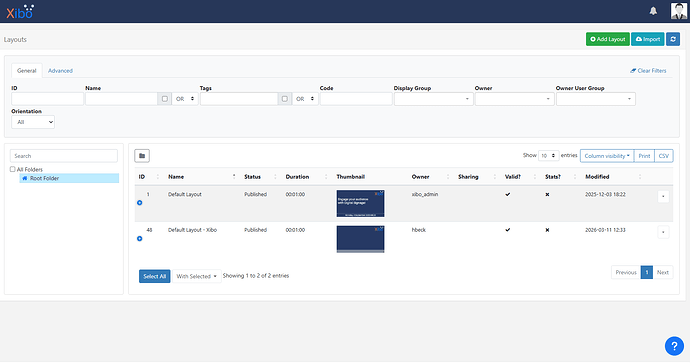Focus the ID filter input
The height and width of the screenshot is (363, 690).
pyautogui.click(x=48, y=99)
